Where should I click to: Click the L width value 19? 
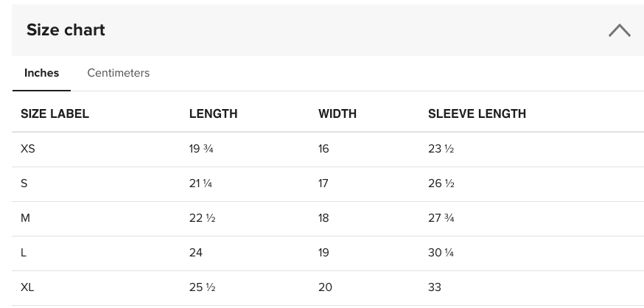(x=323, y=253)
